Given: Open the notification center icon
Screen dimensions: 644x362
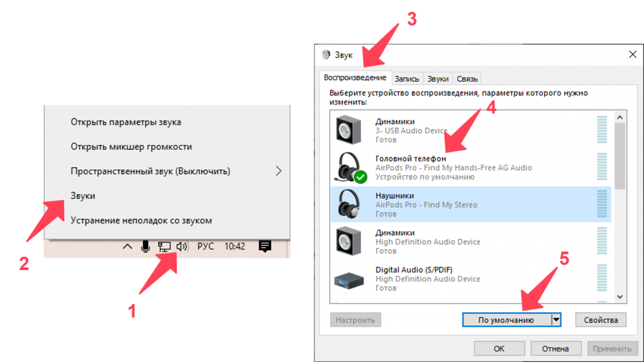Looking at the screenshot, I should [265, 246].
